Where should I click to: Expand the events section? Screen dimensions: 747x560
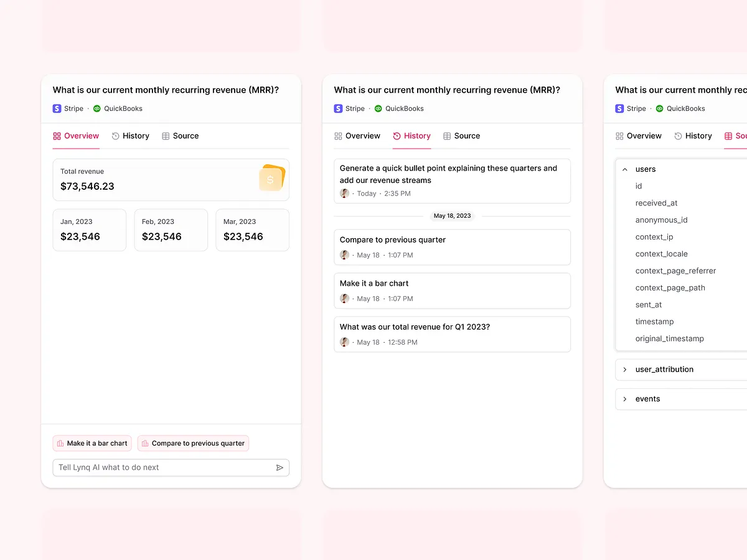click(624, 398)
